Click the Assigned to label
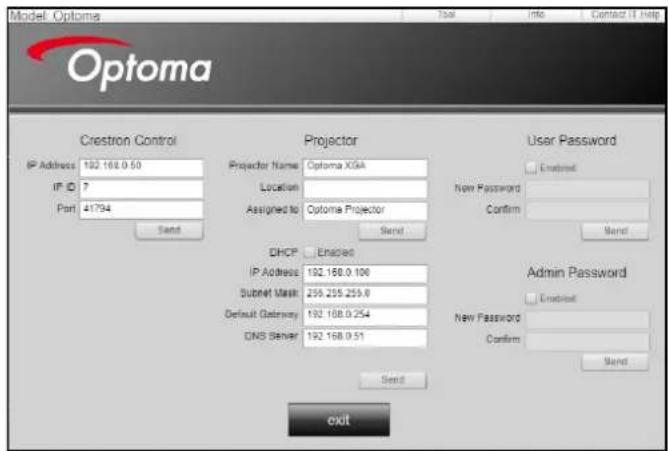The height and width of the screenshot is (451, 668). point(272,210)
